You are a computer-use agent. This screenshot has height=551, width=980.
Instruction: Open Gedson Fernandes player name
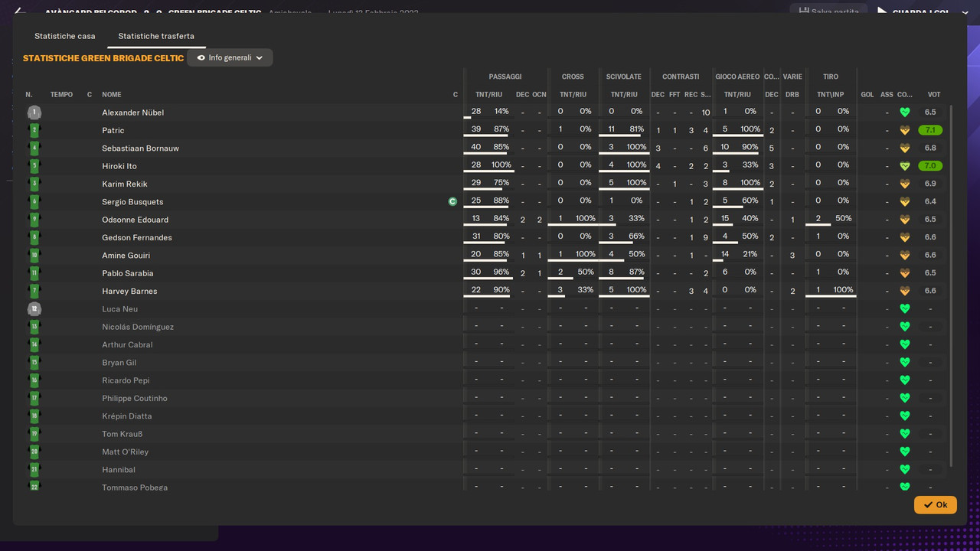(137, 237)
